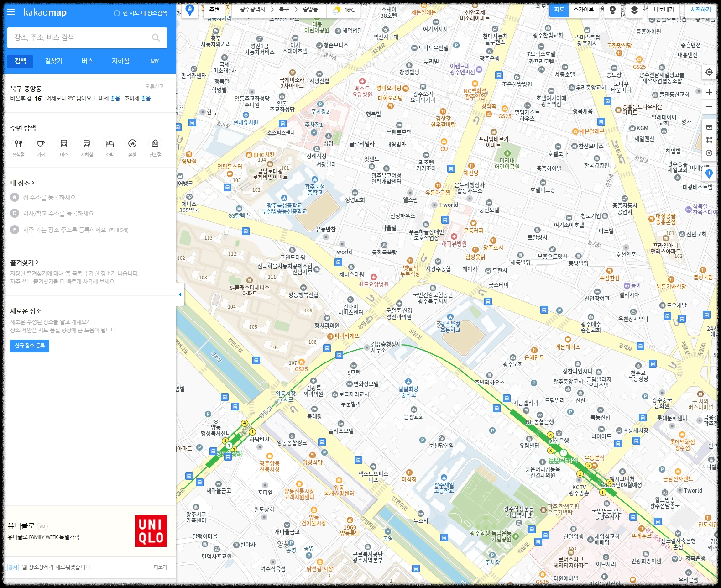721x588 pixels.
Task: Switch map view to 스카이뷰 mode
Action: (583, 10)
